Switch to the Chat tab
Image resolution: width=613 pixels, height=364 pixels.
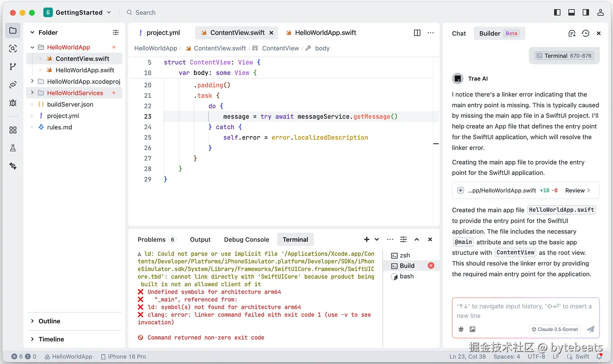(459, 33)
